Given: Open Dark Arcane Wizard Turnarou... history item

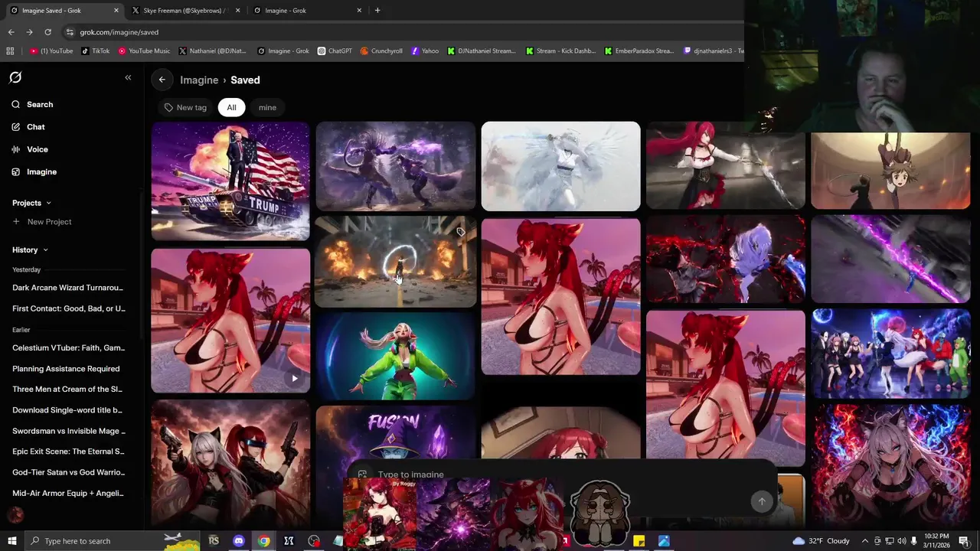Looking at the screenshot, I should [67, 288].
